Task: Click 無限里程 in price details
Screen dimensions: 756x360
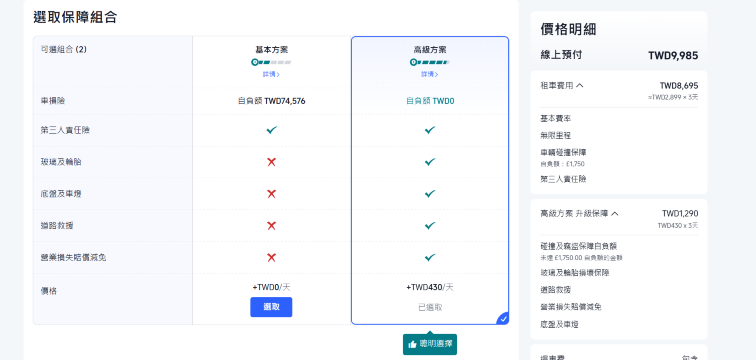Action: 556,135
